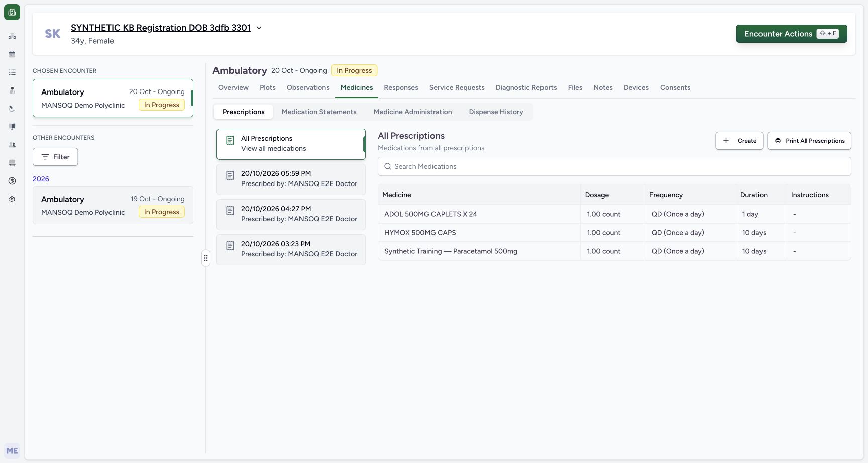Expand the patient name dropdown chevron
Screen dimensions: 868x463
click(x=259, y=28)
